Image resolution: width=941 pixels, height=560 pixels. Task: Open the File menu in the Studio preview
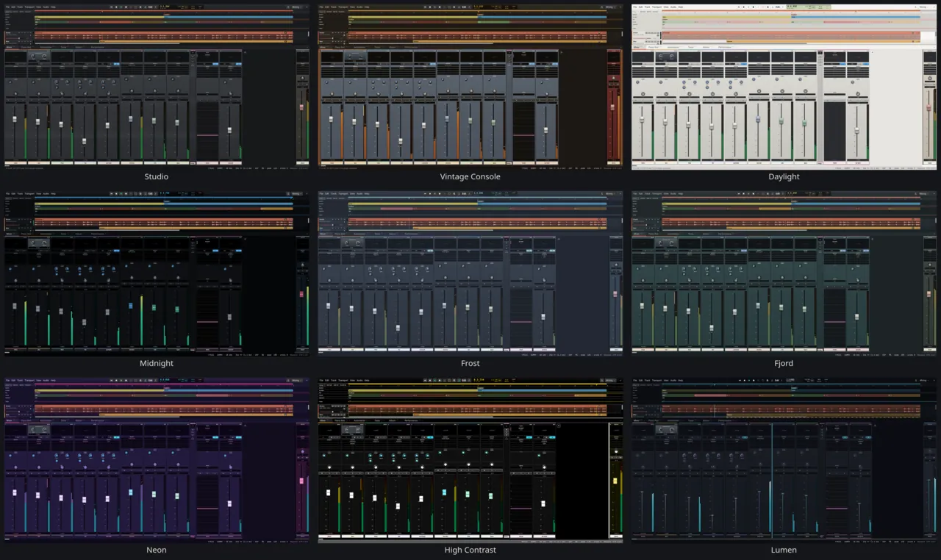coord(7,7)
